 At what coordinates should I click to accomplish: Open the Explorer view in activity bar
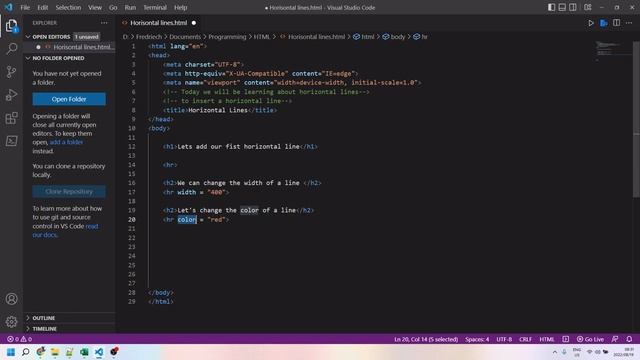(x=11, y=26)
